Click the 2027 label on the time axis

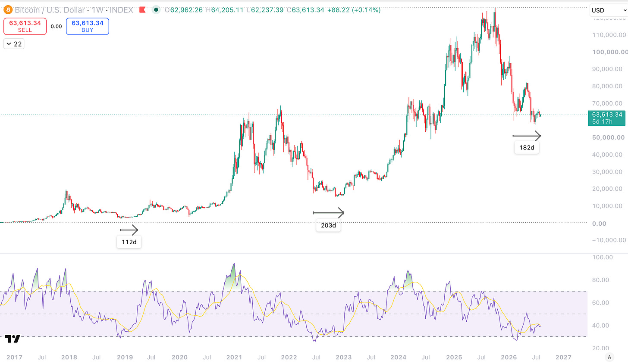[x=563, y=357]
